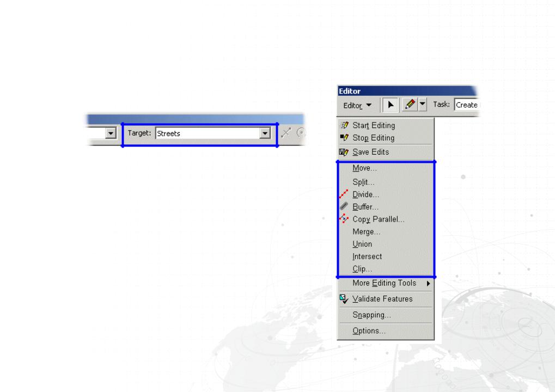Image resolution: width=555 pixels, height=392 pixels.
Task: Click the Task box showing Create
Action: pos(467,105)
